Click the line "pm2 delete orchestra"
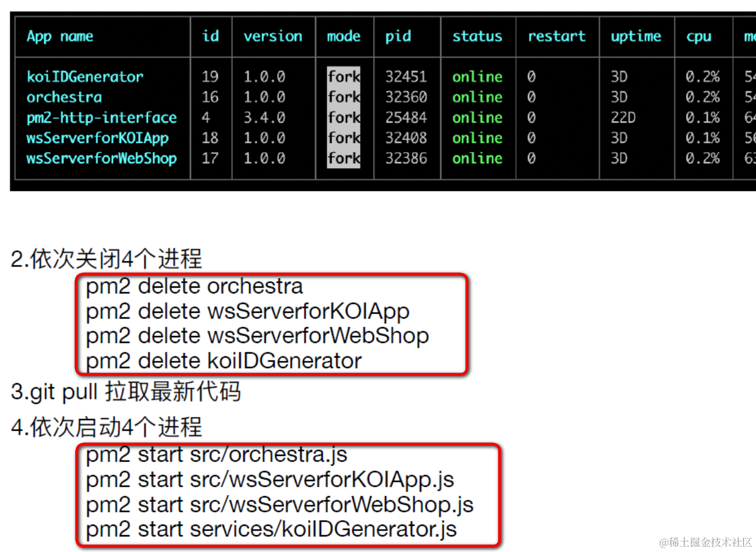Screen dimensions: 756x552 [194, 286]
